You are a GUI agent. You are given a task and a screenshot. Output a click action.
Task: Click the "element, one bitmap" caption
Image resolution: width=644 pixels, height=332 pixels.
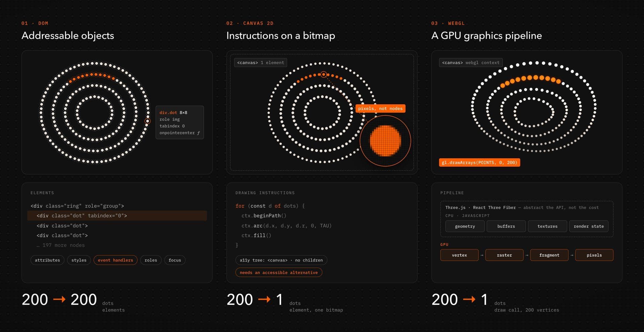(316, 310)
